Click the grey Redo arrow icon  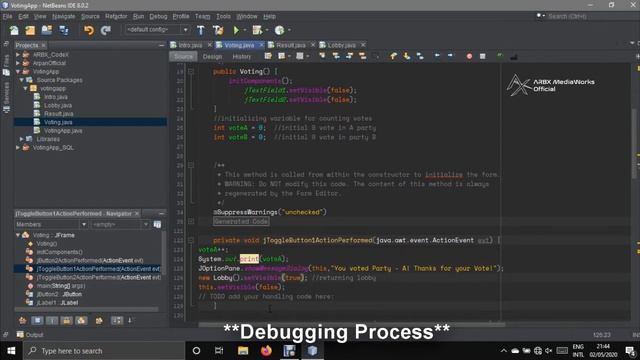click(106, 30)
